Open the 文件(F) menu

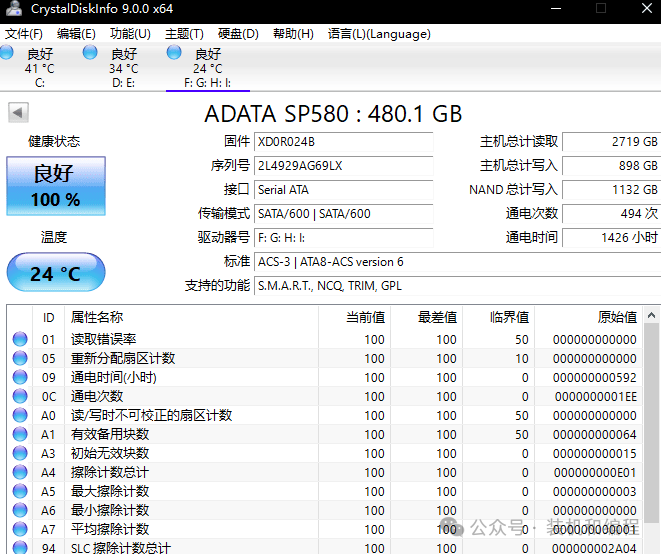pos(24,33)
